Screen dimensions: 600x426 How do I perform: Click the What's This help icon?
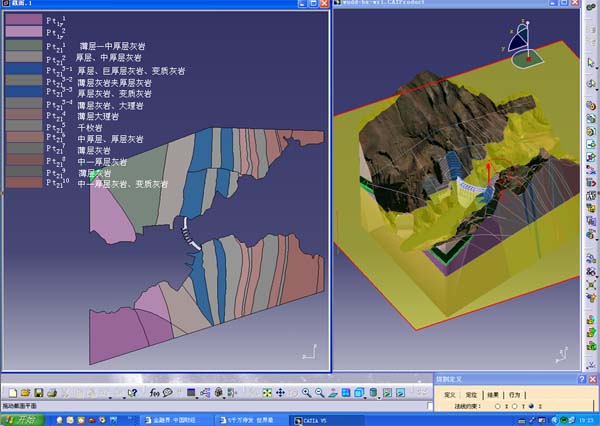132,393
